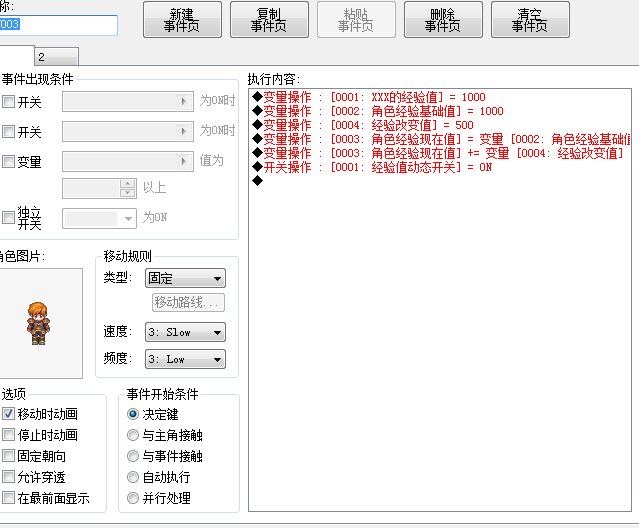Open the 移动路线... button
The height and width of the screenshot is (528, 639).
(188, 302)
